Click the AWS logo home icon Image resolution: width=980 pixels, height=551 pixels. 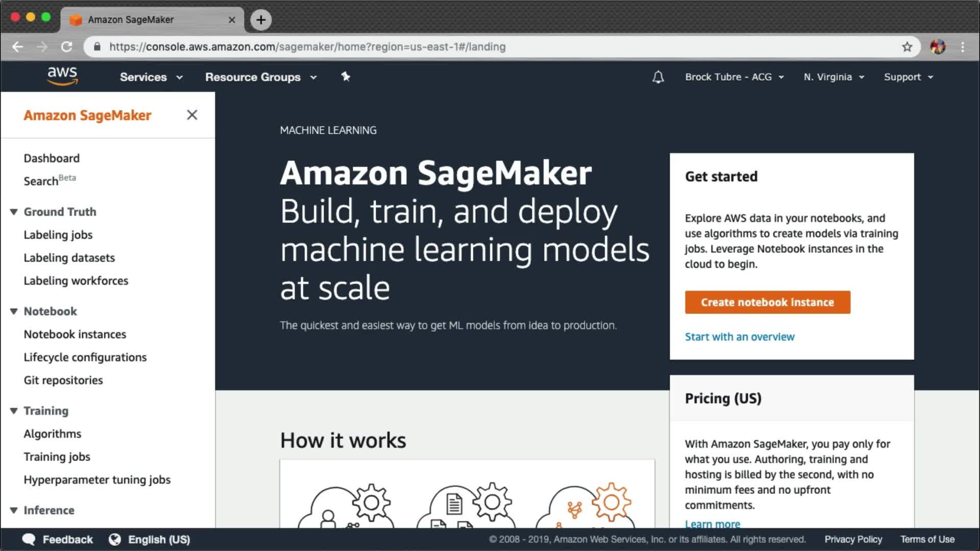click(62, 76)
